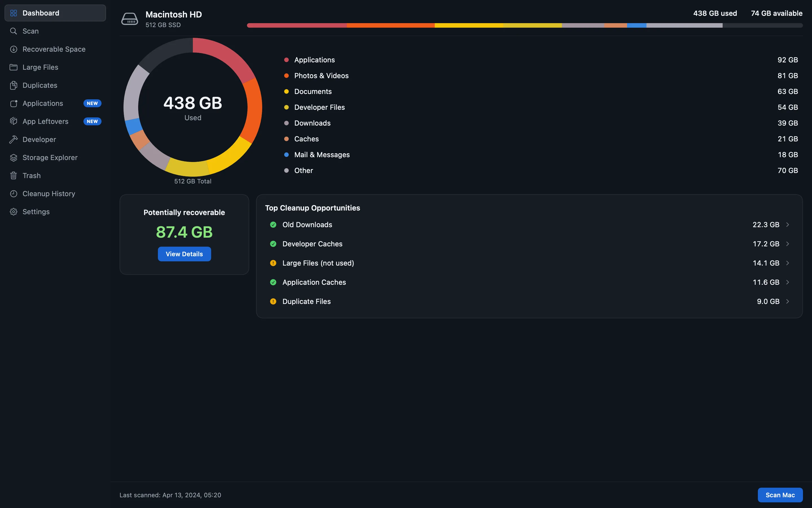Click the App Leftovers icon
This screenshot has height=508, width=812.
click(x=14, y=121)
